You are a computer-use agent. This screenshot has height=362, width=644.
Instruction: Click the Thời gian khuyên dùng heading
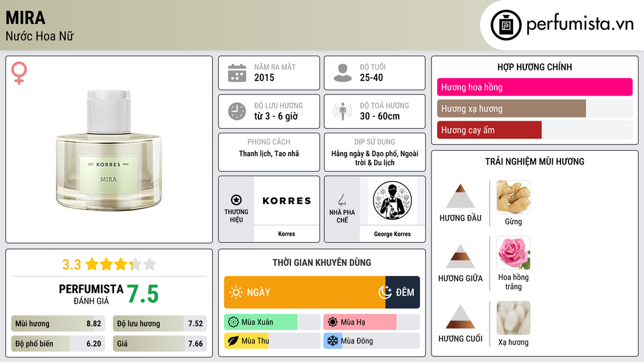click(x=322, y=263)
